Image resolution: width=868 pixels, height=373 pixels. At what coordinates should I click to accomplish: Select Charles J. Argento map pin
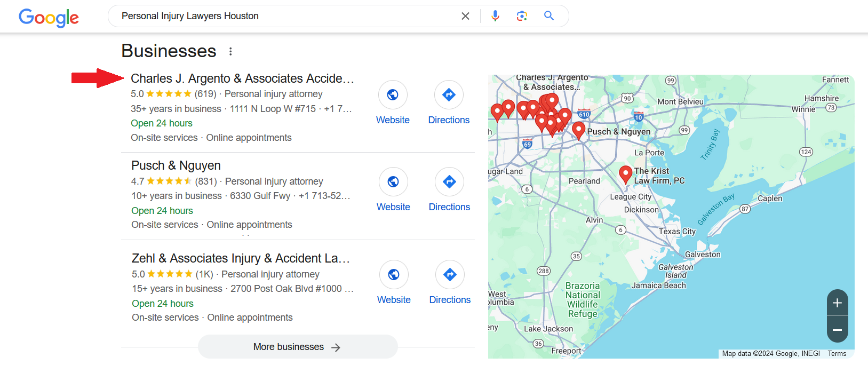click(553, 101)
